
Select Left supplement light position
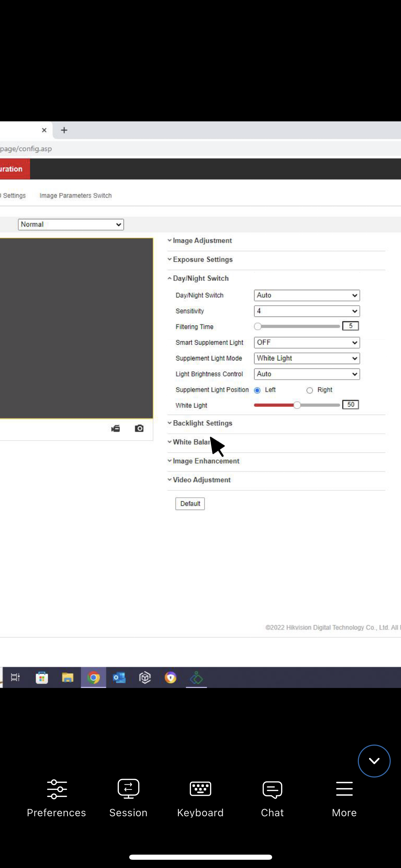[257, 390]
